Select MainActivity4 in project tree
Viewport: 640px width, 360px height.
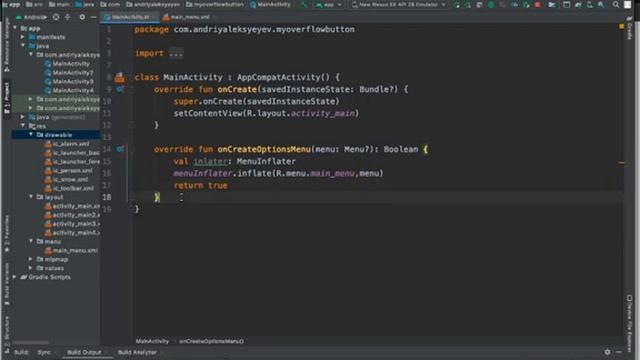73,91
